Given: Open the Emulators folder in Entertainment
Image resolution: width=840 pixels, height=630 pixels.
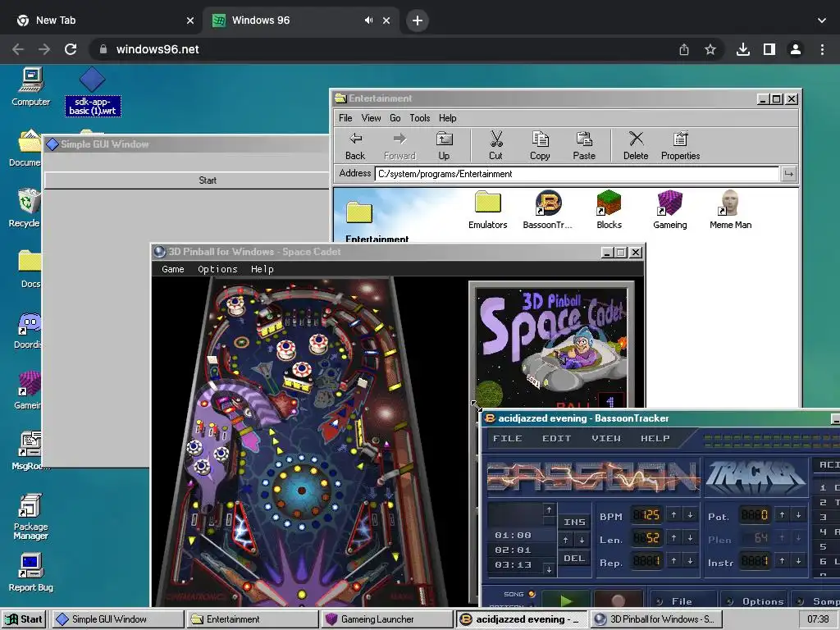Looking at the screenshot, I should [487, 210].
